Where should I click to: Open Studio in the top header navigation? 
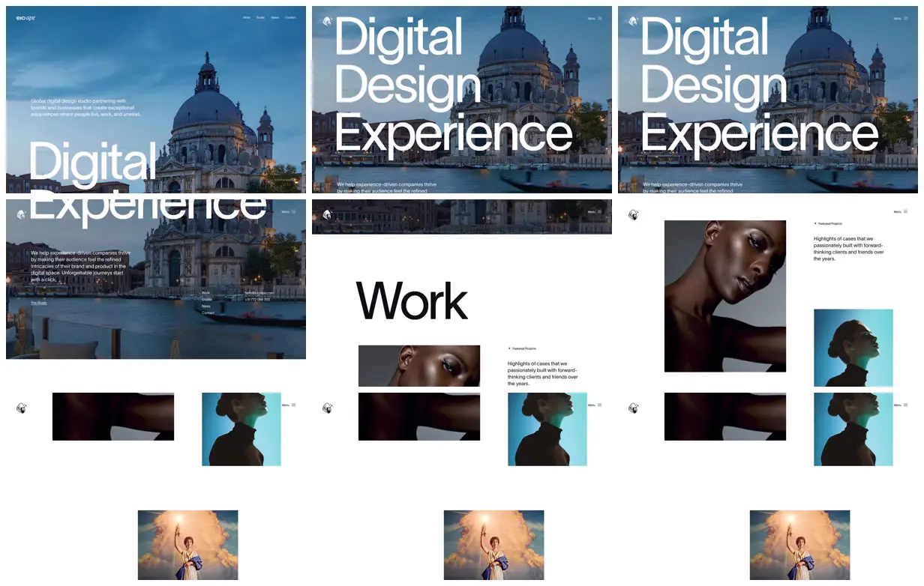(x=260, y=17)
